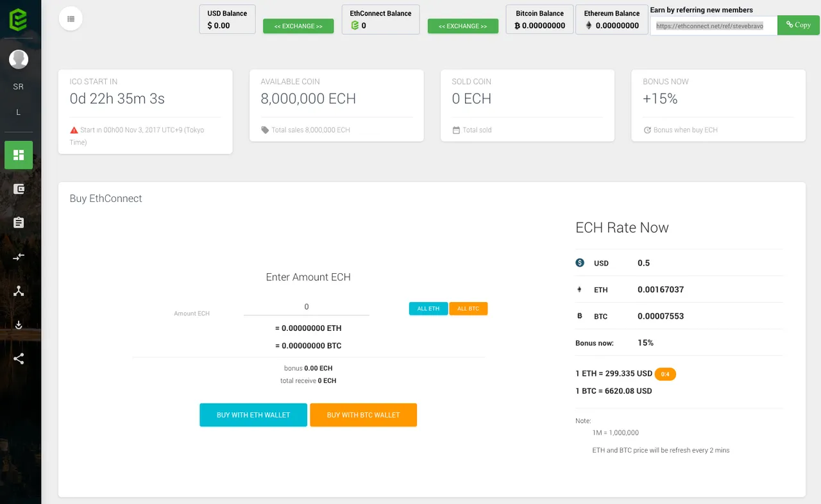Click the Bitcoin Balance box
This screenshot has height=504, width=821.
[539, 19]
